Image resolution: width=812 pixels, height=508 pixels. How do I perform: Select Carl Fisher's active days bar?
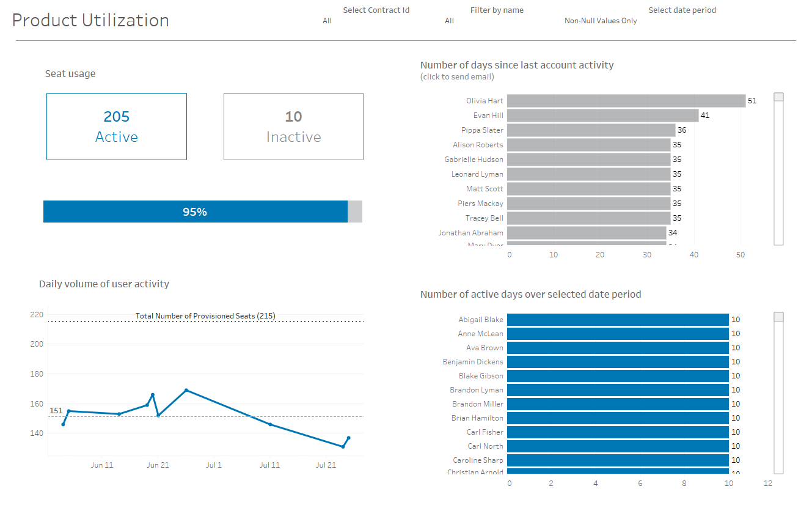click(x=617, y=432)
